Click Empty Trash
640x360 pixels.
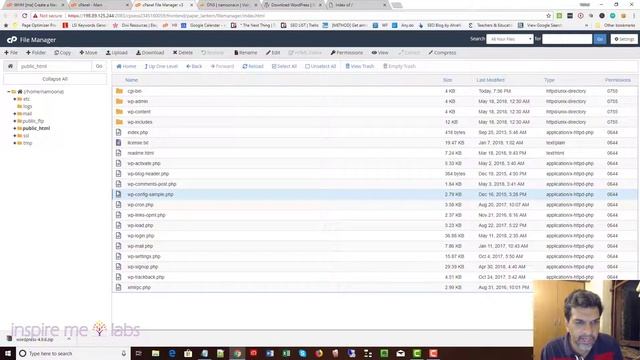point(399,66)
